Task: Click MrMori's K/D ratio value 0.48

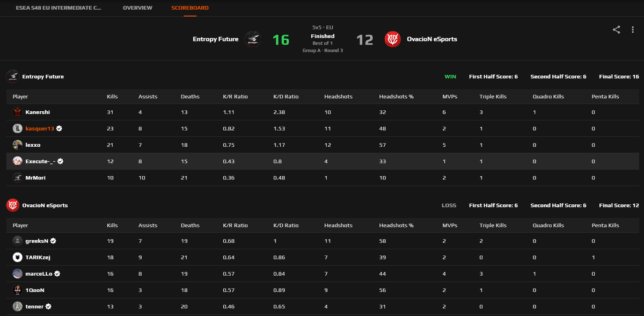Action: (279, 178)
